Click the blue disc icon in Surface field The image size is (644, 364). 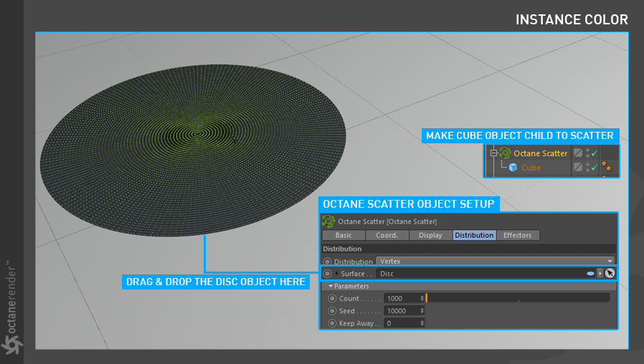click(590, 273)
